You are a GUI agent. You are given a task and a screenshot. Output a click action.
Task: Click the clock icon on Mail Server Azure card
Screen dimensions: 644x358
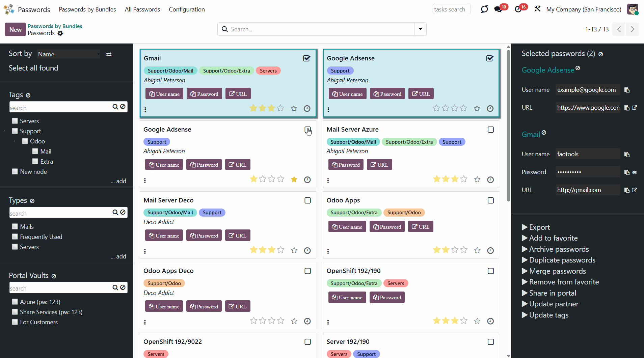tap(490, 180)
